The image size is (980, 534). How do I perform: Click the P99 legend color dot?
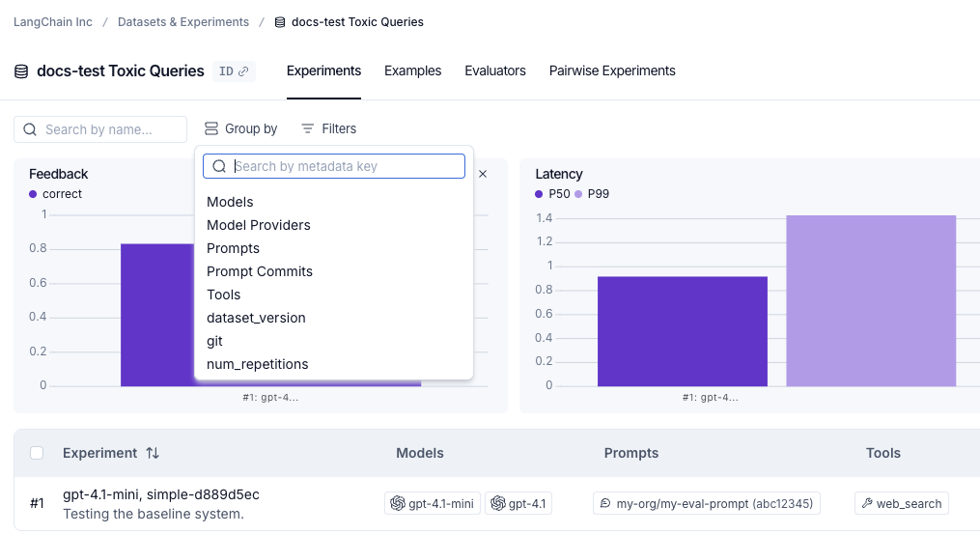578,194
